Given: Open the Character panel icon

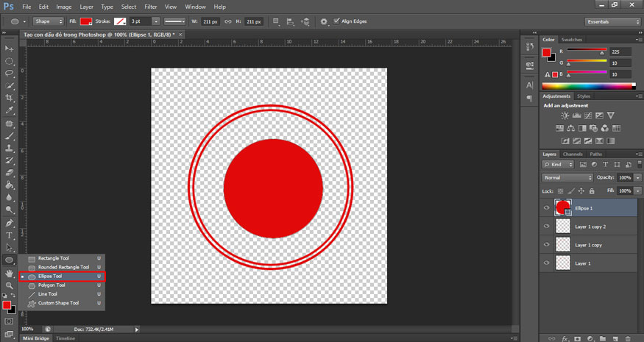Looking at the screenshot, I should [530, 85].
